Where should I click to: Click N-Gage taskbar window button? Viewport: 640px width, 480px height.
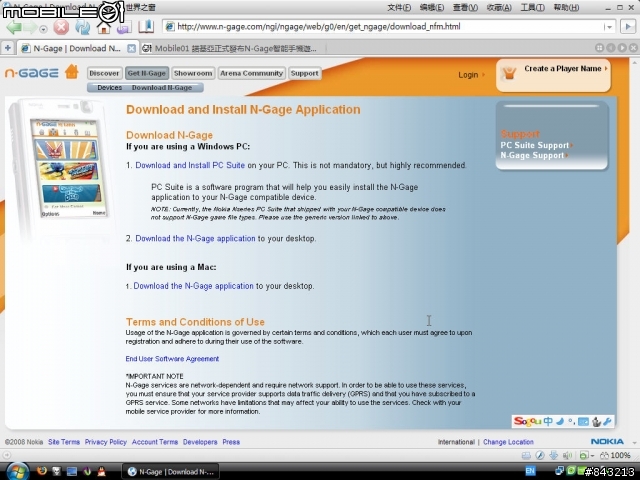(171, 472)
